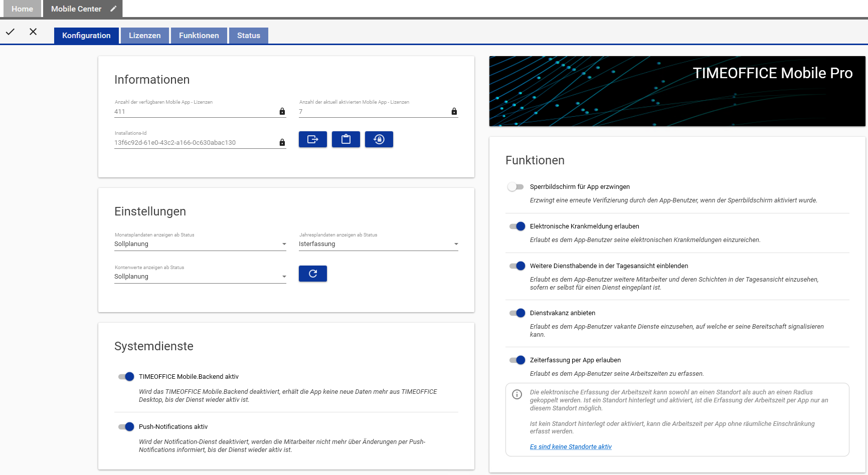Toggle Weitere Diensthabende in der Tagesansicht einblenden

(517, 266)
